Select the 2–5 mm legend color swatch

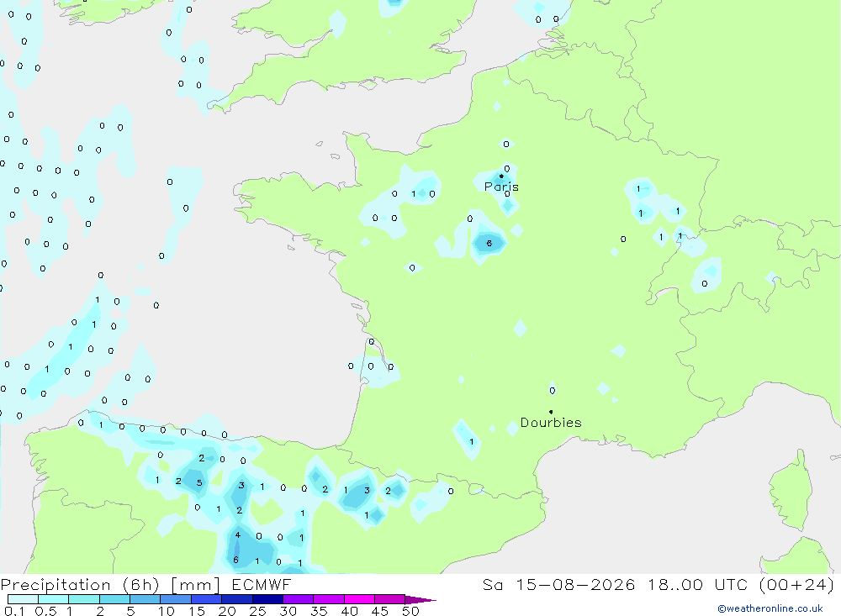click(114, 599)
